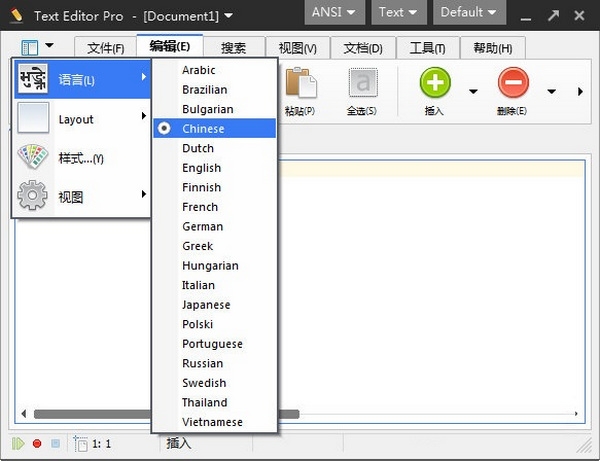The image size is (600, 461).
Task: Open the Document1 title dropdown arrow
Action: coord(228,16)
